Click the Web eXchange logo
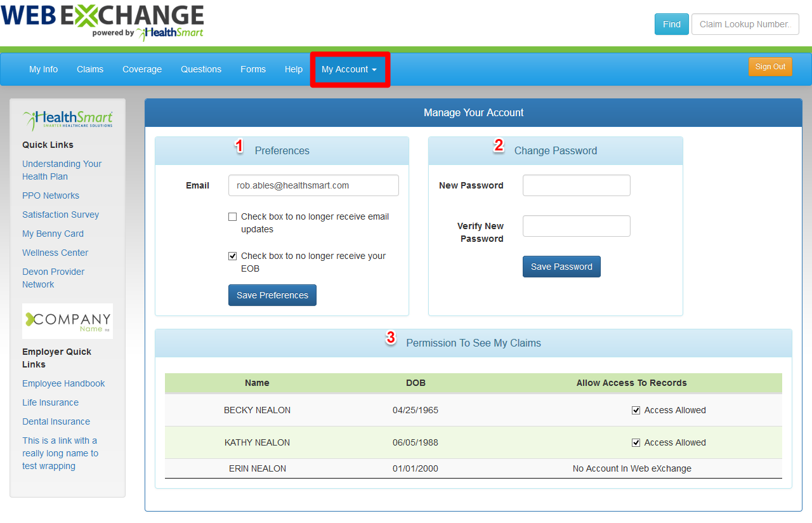This screenshot has height=523, width=812. click(x=102, y=22)
